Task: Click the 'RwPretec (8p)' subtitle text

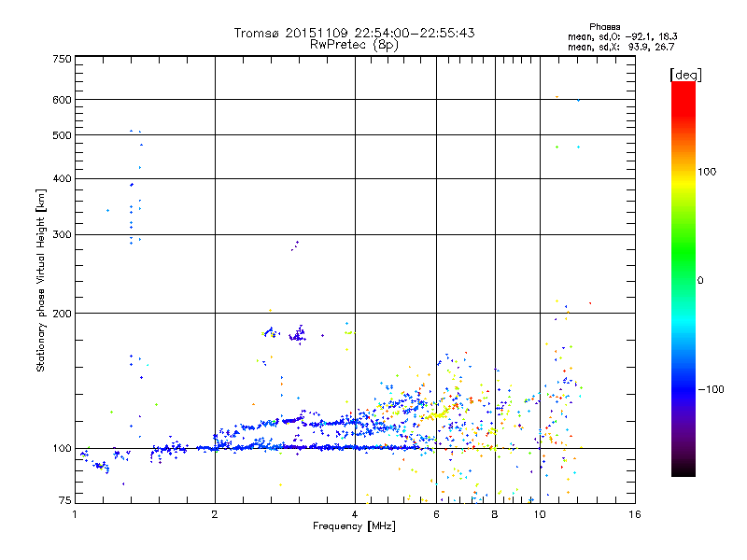Action: coord(354,45)
